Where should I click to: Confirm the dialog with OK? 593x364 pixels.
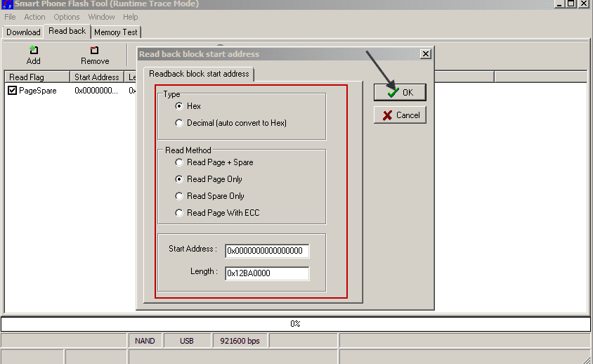pyautogui.click(x=400, y=92)
